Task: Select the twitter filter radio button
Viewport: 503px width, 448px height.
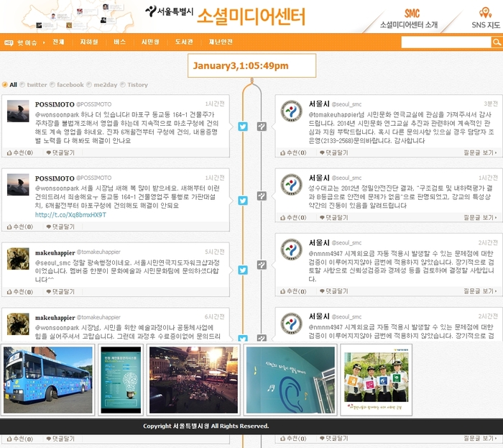Action: 23,85
